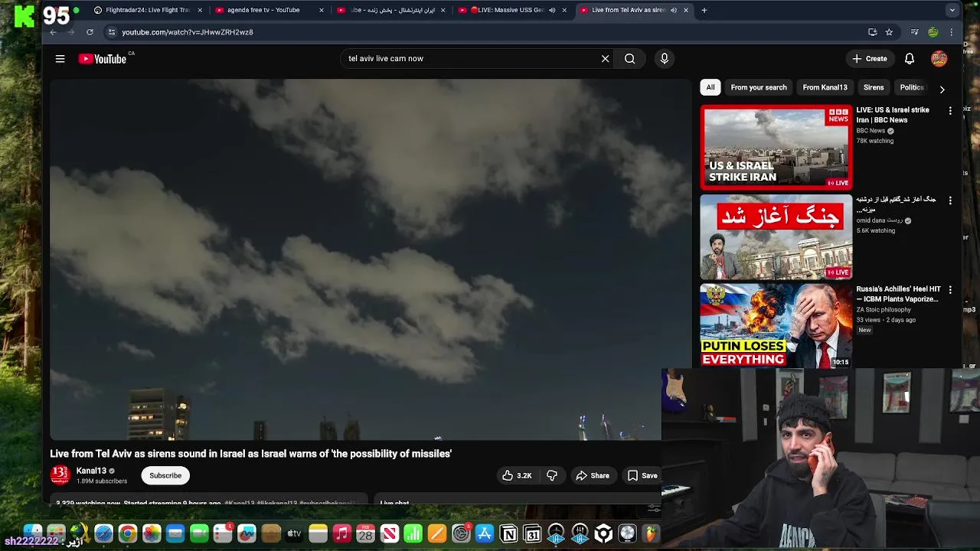Launch FL Studio from the Dock
Viewport: 980px width, 551px height.
(x=651, y=533)
